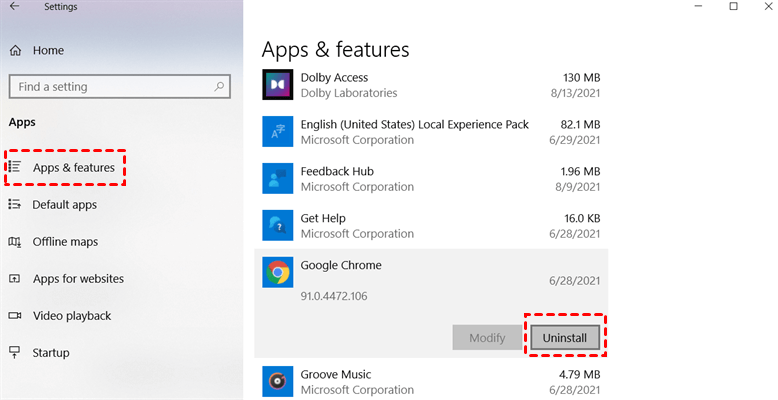The image size is (778, 400).
Task: Open Offline maps settings
Action: (x=65, y=242)
